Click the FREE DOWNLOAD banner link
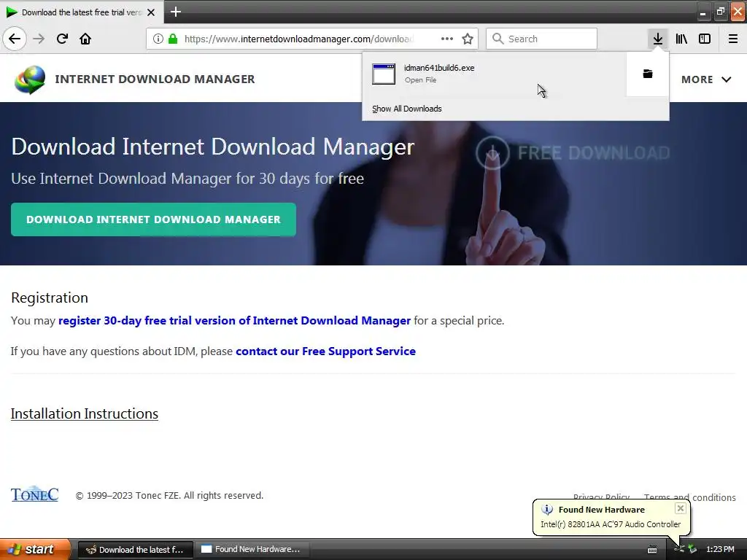 point(573,153)
